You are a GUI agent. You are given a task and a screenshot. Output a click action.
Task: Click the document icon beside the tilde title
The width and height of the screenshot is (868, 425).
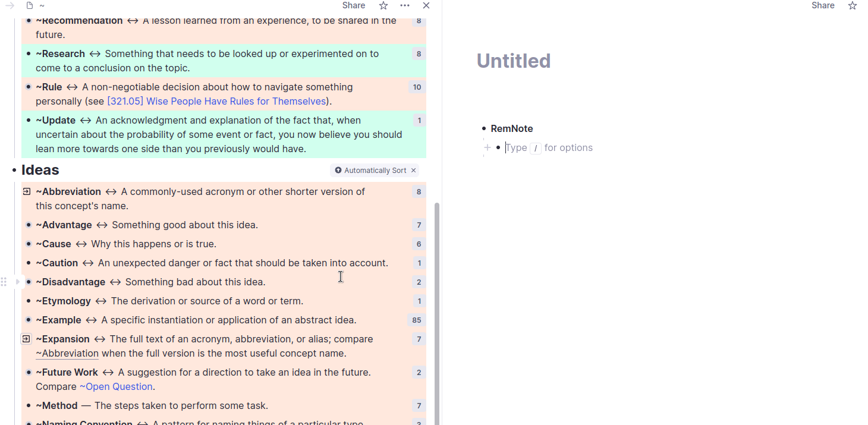[x=30, y=5]
